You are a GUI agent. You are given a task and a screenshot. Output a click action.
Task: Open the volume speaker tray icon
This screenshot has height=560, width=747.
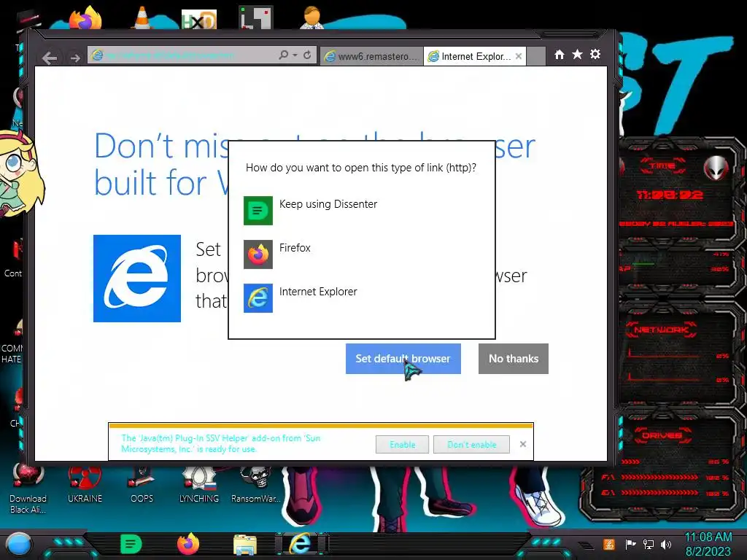point(666,544)
